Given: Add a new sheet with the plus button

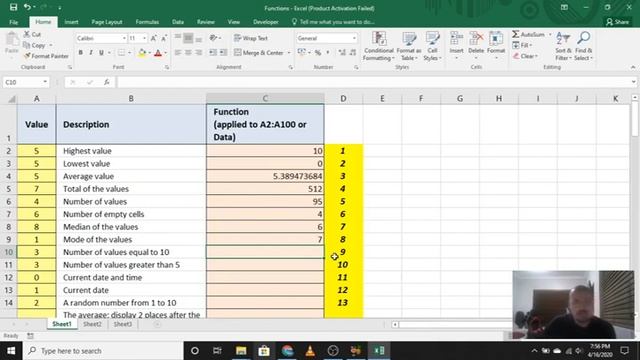Looking at the screenshot, I should (157, 324).
